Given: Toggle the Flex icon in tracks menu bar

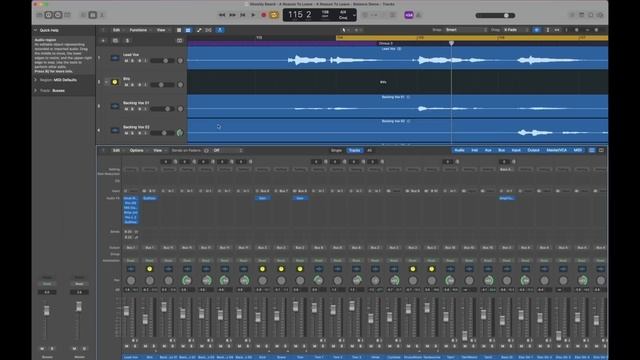Looking at the screenshot, I should tap(209, 30).
